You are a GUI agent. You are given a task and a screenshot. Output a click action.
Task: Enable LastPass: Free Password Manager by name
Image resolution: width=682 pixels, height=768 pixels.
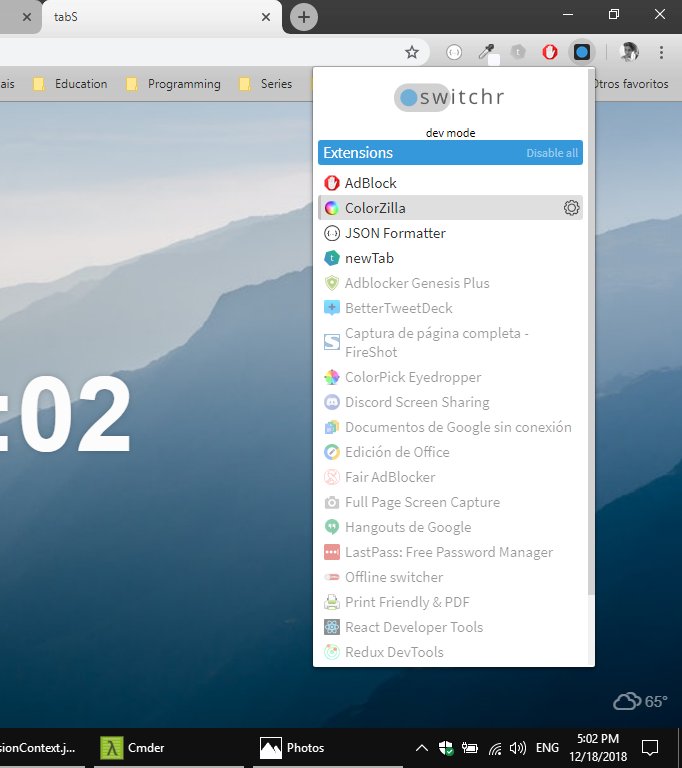(449, 552)
